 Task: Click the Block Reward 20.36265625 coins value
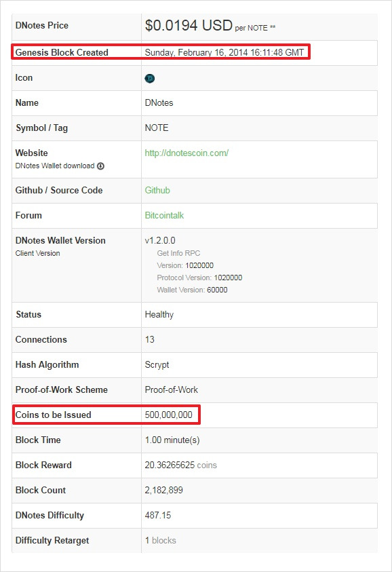[180, 465]
